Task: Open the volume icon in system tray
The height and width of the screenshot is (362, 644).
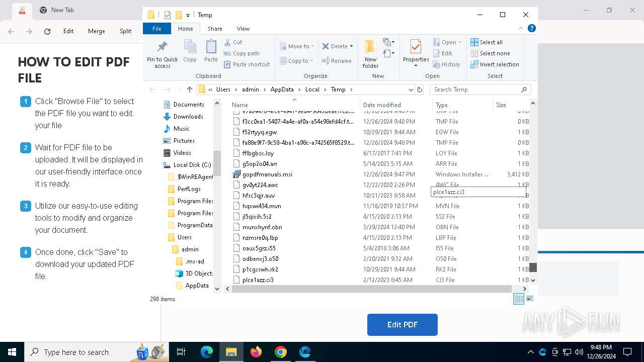Action: (579, 352)
